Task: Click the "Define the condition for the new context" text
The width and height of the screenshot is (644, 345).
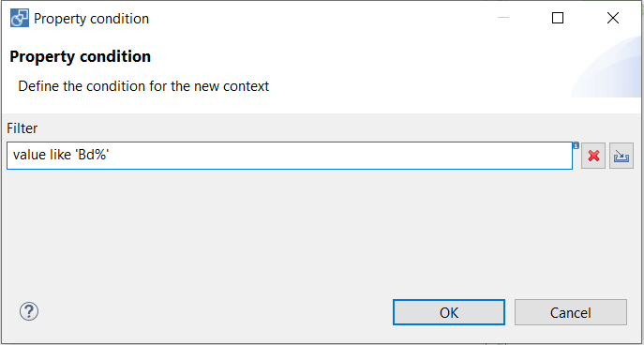Action: coord(143,86)
